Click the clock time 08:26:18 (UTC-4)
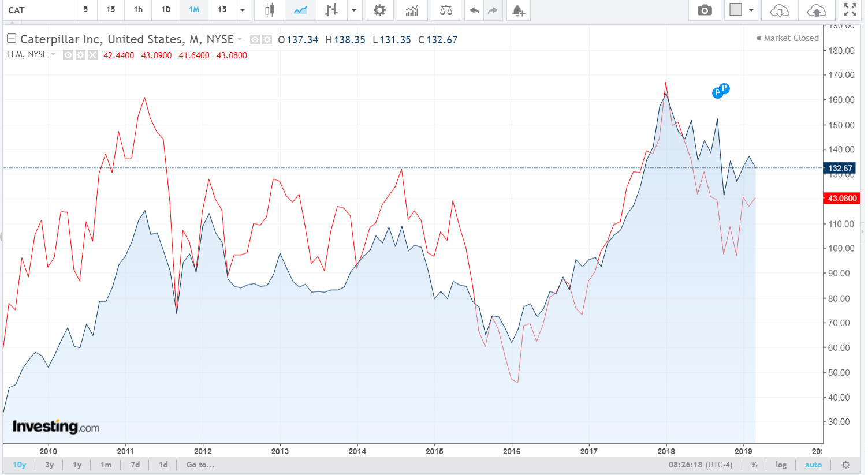The width and height of the screenshot is (868, 475). pos(700,465)
